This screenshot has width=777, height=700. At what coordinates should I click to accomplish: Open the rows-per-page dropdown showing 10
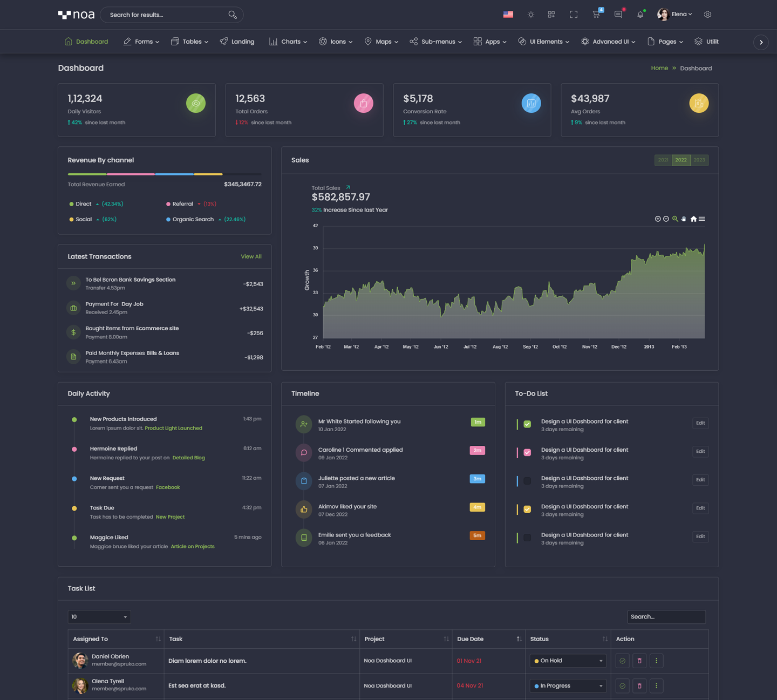tap(99, 617)
